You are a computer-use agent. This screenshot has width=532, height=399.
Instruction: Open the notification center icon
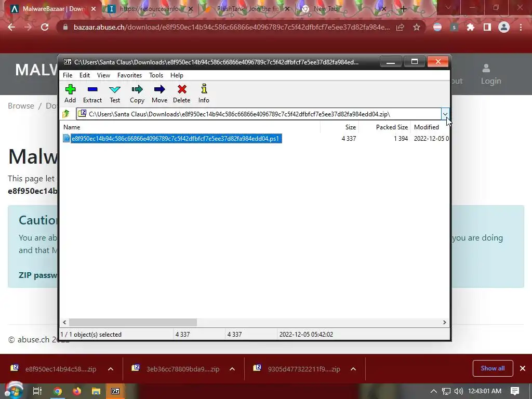point(515,391)
